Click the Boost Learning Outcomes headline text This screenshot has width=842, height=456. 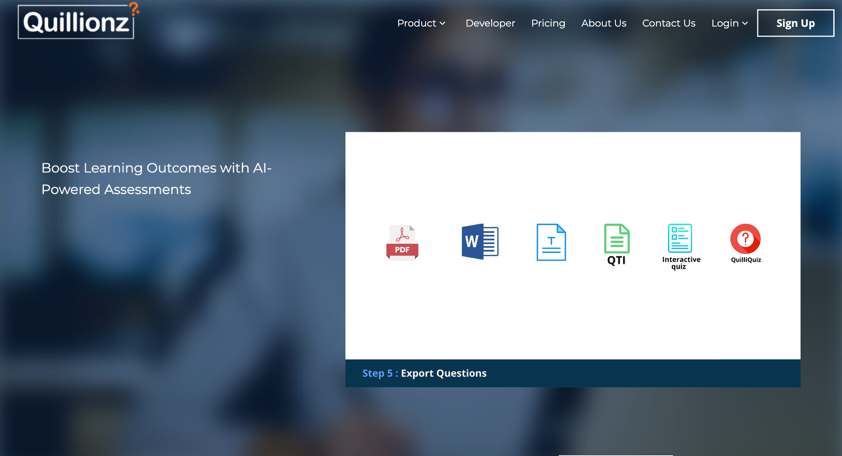coord(156,178)
